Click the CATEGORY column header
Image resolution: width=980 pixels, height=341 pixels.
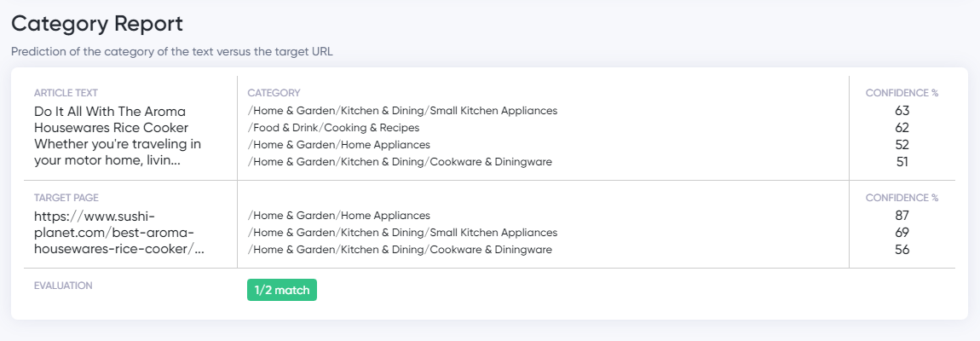pyautogui.click(x=274, y=93)
